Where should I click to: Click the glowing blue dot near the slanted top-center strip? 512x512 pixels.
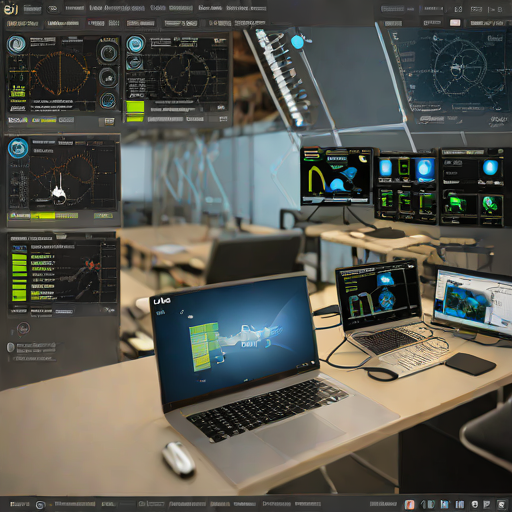click(297, 42)
